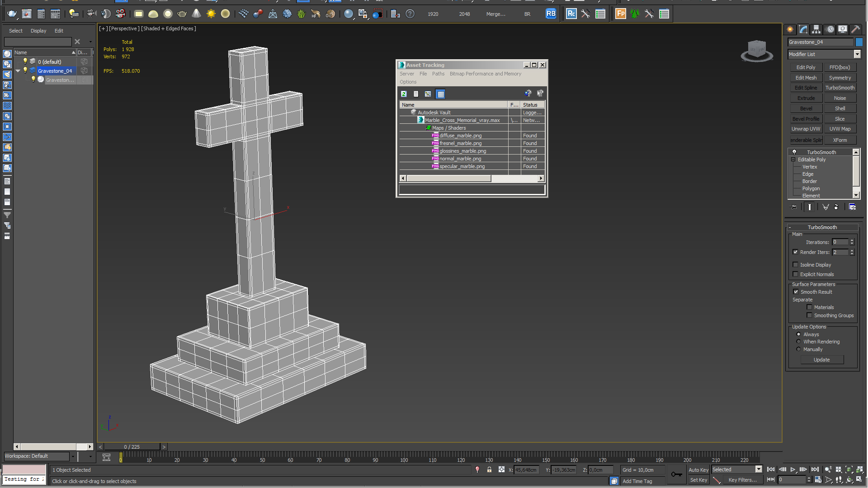The height and width of the screenshot is (488, 868).
Task: Toggle Render Iters checkbox state
Action: point(796,251)
